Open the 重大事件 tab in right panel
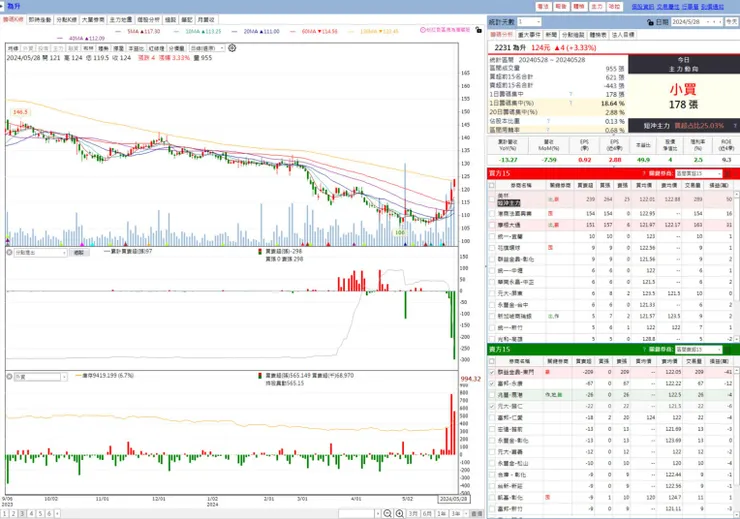 tap(529, 35)
